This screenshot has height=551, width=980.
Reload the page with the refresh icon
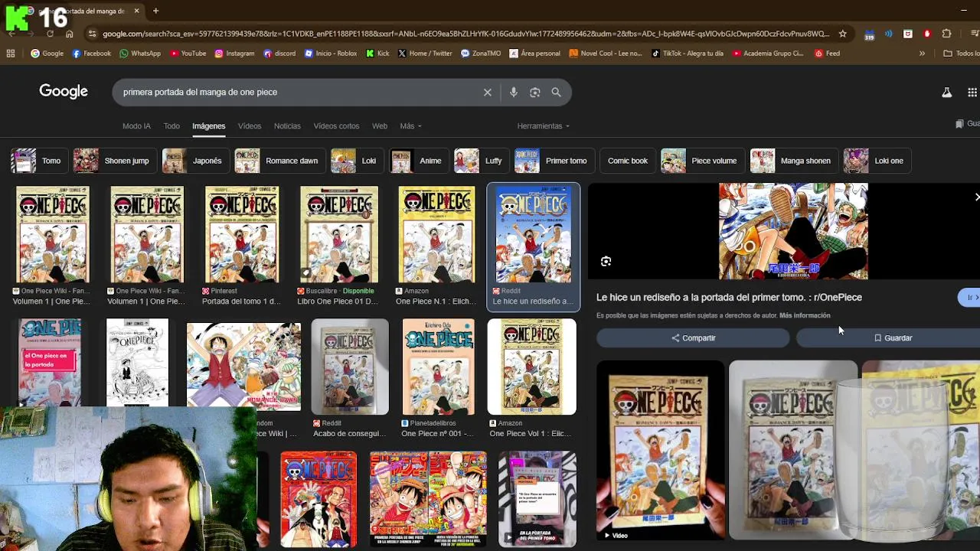50,34
